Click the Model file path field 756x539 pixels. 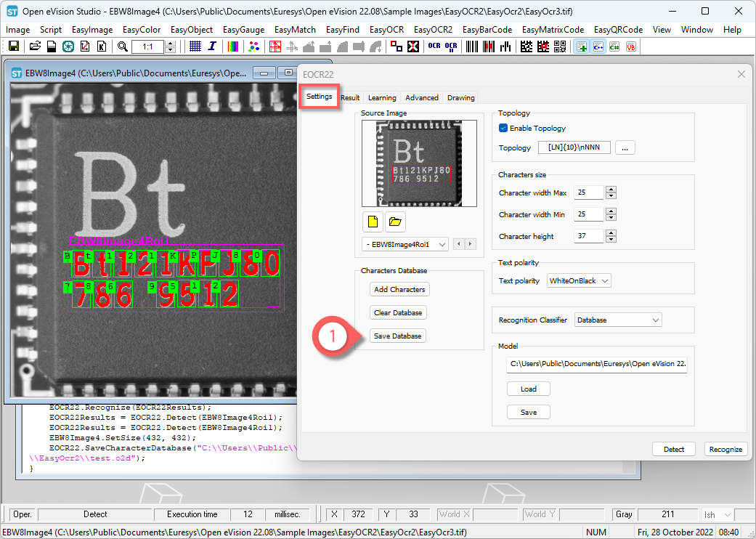click(597, 364)
